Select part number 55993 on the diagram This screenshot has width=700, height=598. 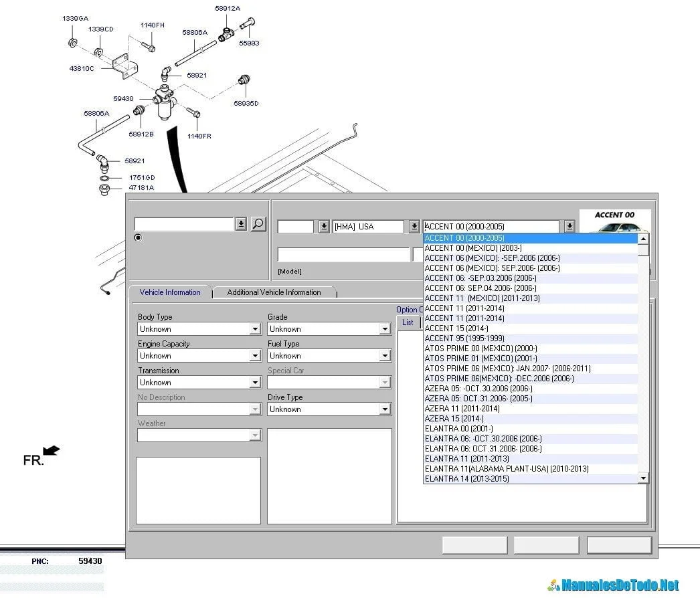(x=249, y=43)
